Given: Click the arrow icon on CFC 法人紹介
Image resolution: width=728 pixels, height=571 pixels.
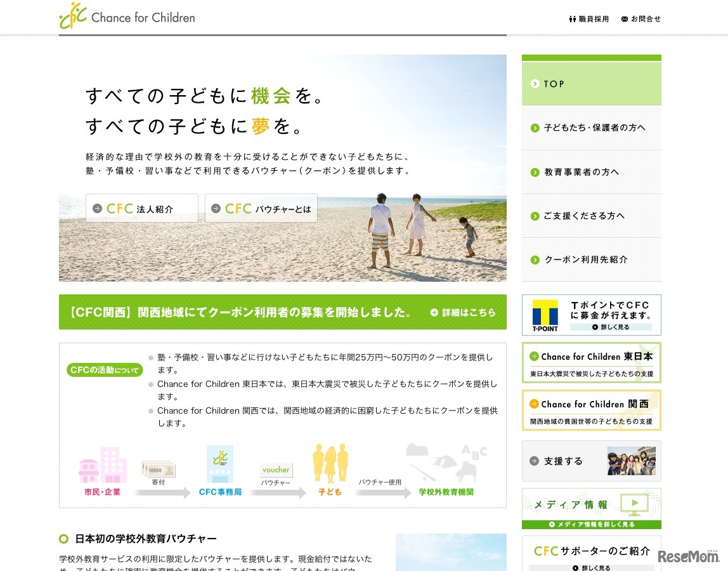Looking at the screenshot, I should click(97, 209).
